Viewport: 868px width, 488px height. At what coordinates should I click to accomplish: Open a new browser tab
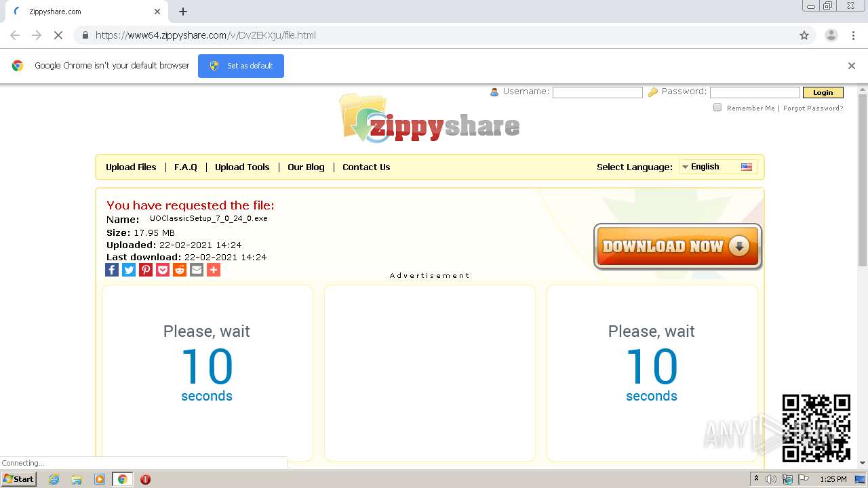coord(183,12)
